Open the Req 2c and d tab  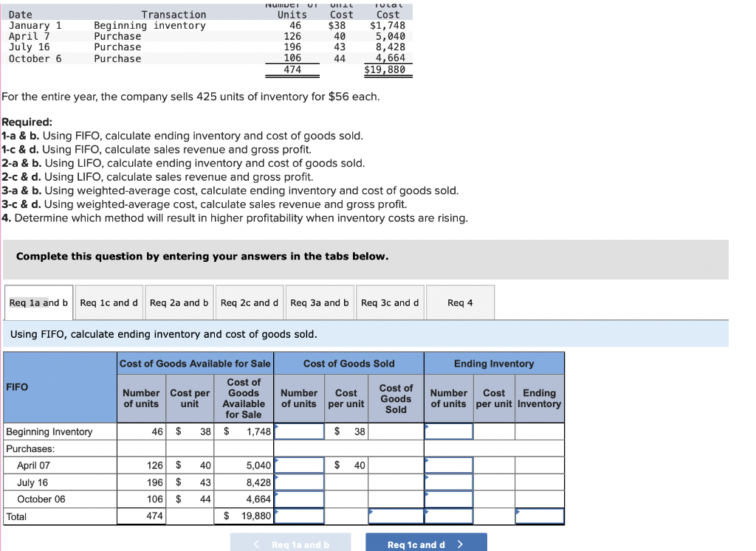[250, 302]
